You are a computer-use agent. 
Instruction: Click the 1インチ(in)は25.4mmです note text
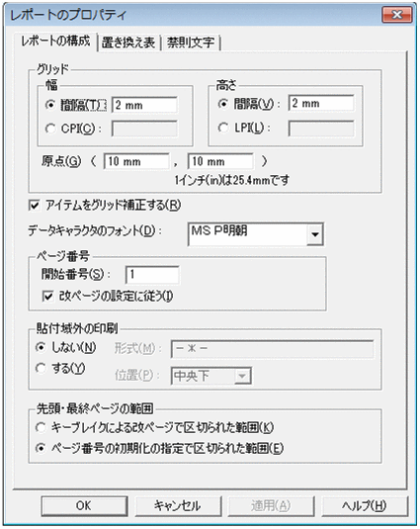[x=232, y=180]
